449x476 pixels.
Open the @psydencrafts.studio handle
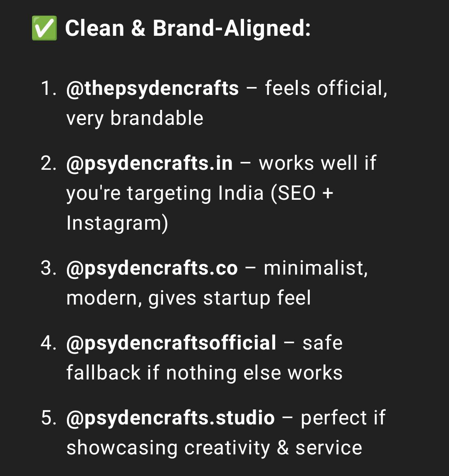(x=170, y=418)
